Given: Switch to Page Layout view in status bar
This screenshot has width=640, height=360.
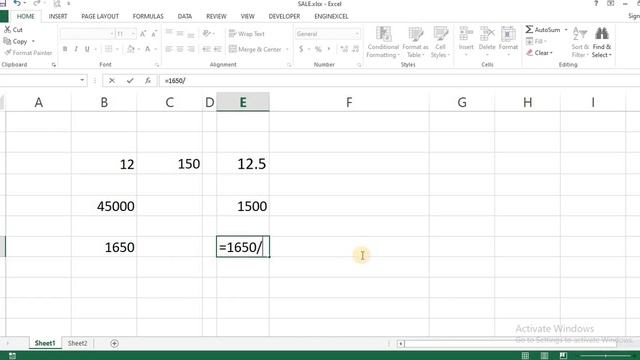Looking at the screenshot, I should pyautogui.click(x=544, y=356).
